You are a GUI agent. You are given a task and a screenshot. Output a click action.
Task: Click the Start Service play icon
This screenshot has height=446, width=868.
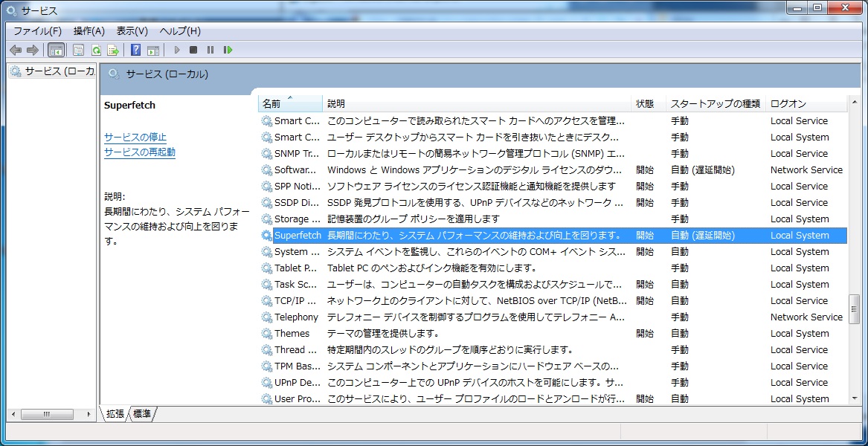tap(177, 50)
